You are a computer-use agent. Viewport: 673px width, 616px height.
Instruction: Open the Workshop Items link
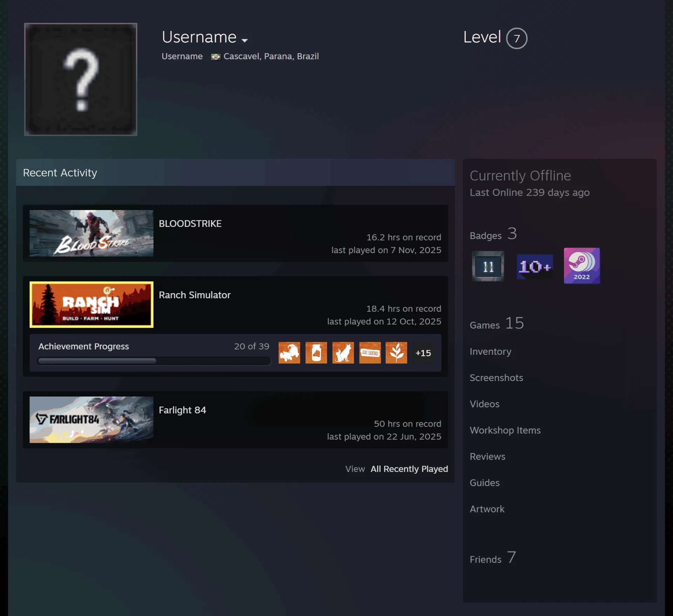tap(505, 430)
